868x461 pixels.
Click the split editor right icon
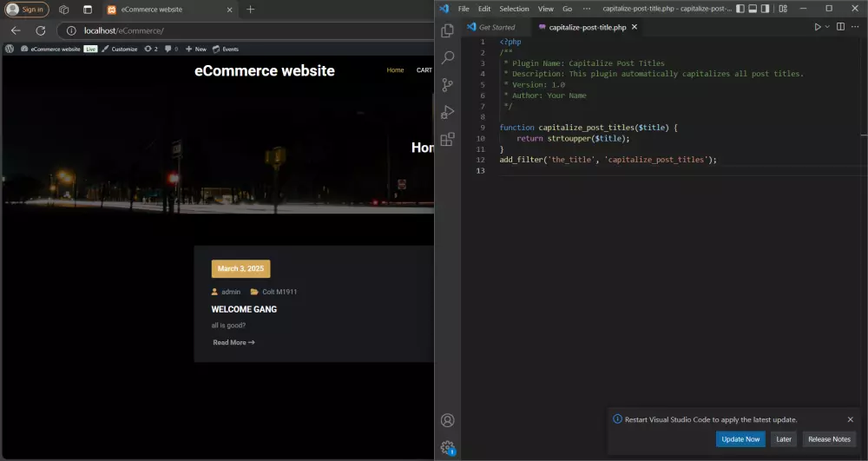tap(840, 27)
